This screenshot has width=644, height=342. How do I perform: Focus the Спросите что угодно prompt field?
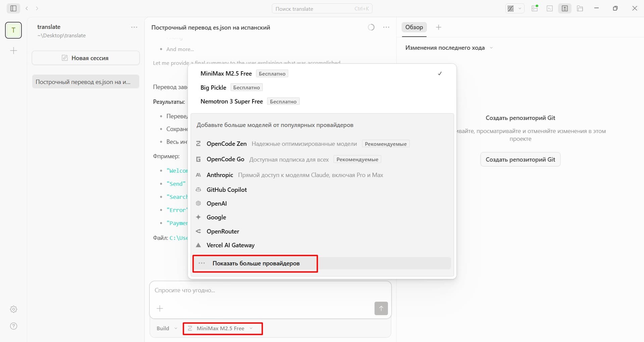(x=270, y=290)
